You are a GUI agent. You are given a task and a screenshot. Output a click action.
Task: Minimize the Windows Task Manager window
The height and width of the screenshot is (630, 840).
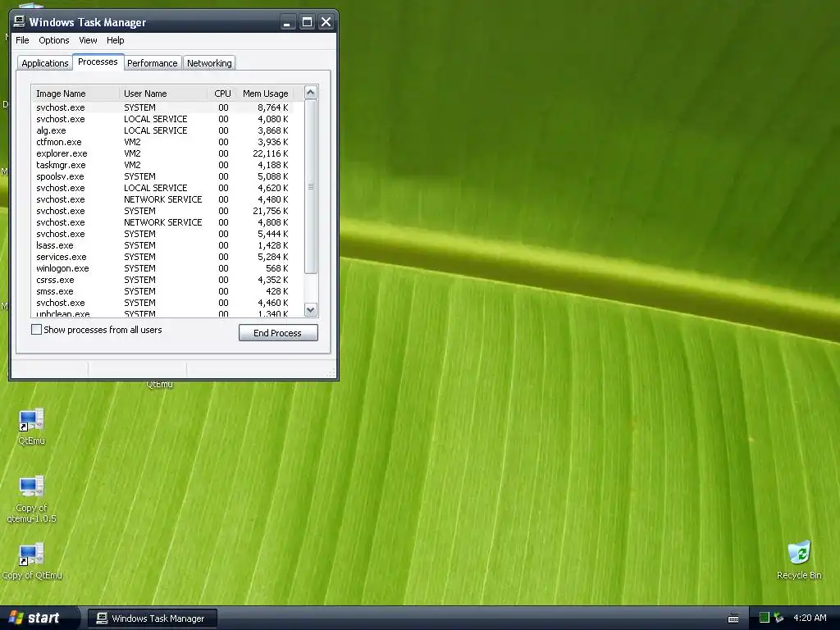coord(288,22)
